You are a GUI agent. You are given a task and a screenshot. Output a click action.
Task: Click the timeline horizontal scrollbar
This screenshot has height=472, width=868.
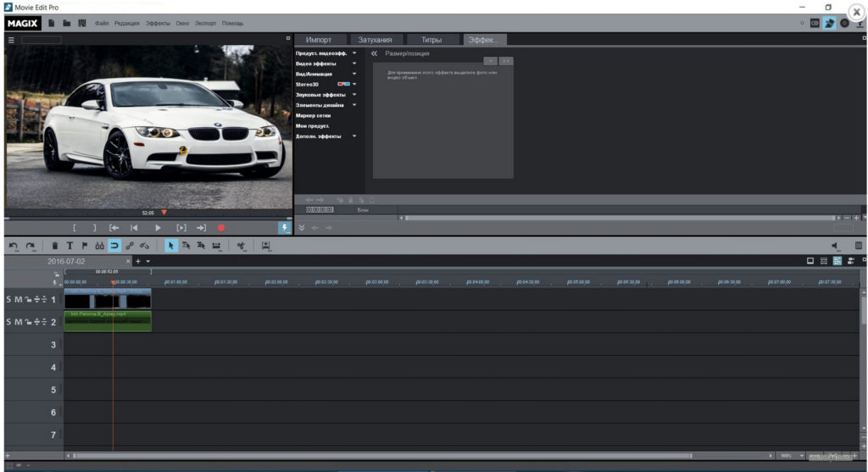381,456
